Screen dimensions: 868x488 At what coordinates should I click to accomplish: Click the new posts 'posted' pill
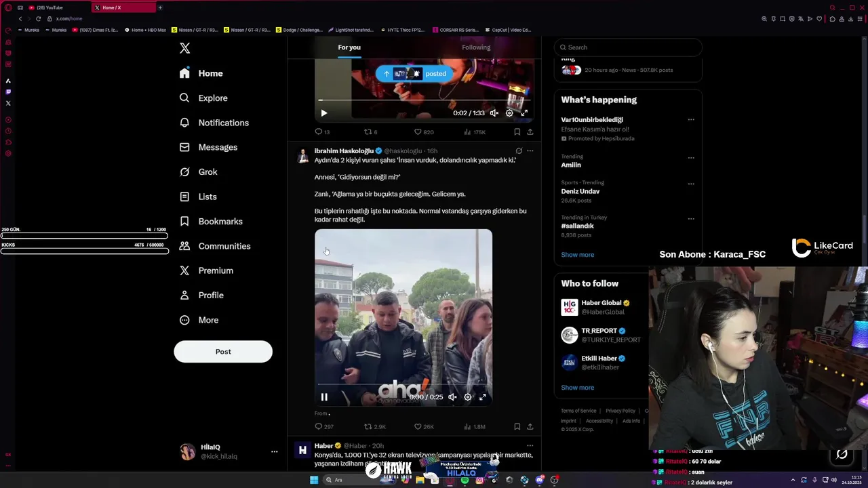414,74
